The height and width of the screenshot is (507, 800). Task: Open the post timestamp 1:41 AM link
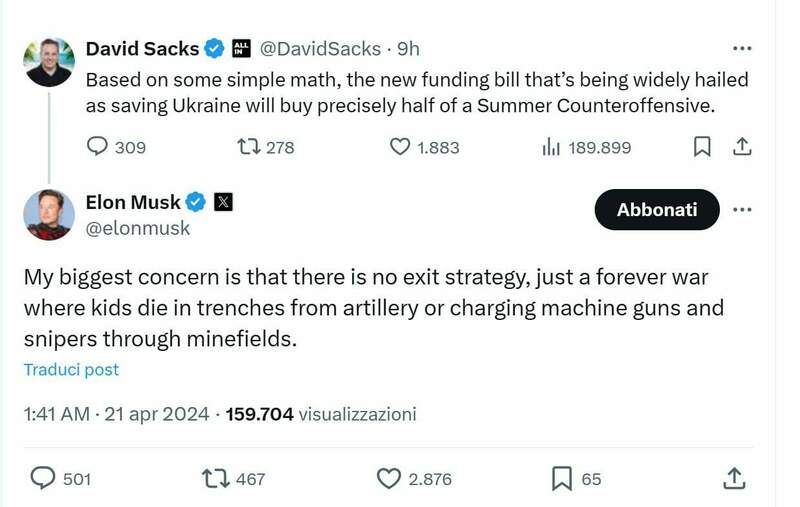click(x=57, y=414)
